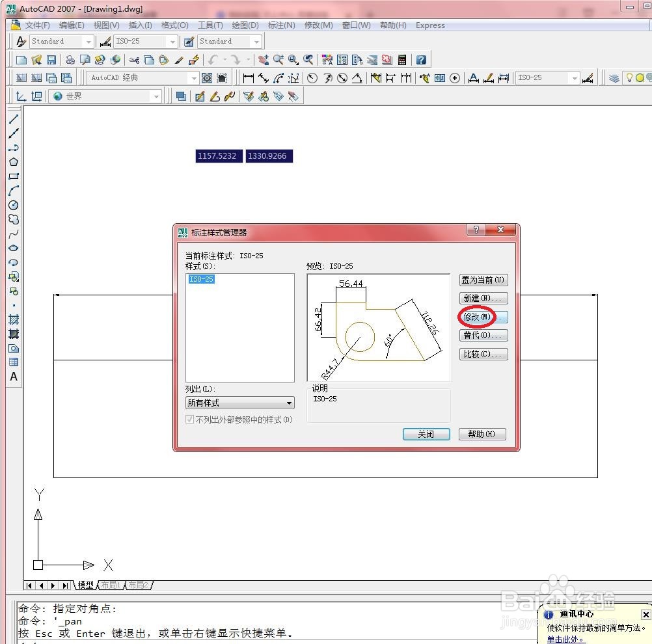Select the Polygon draw tool
Viewport: 652px width, 644px height.
(x=13, y=162)
